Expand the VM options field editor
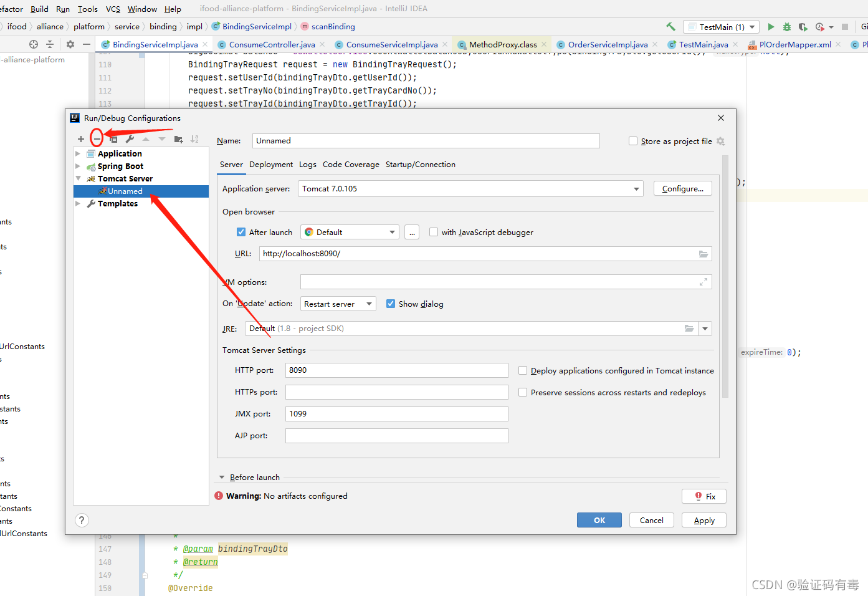 [703, 282]
